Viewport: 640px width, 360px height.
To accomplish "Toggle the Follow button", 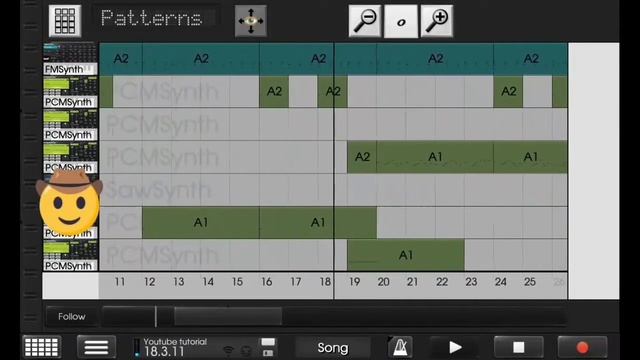I will (x=71, y=316).
